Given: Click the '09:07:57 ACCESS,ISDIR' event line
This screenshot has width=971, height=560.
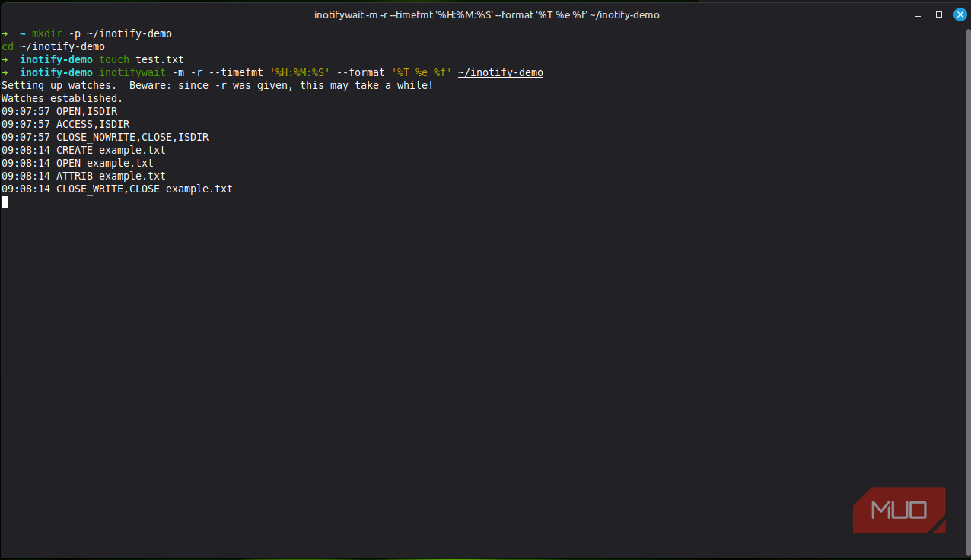Looking at the screenshot, I should pyautogui.click(x=65, y=124).
